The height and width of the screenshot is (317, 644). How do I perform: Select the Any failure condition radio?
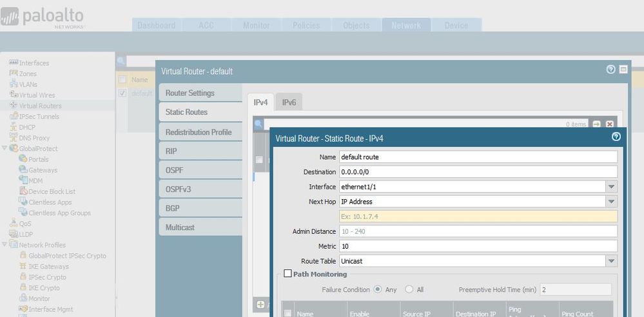[378, 290]
